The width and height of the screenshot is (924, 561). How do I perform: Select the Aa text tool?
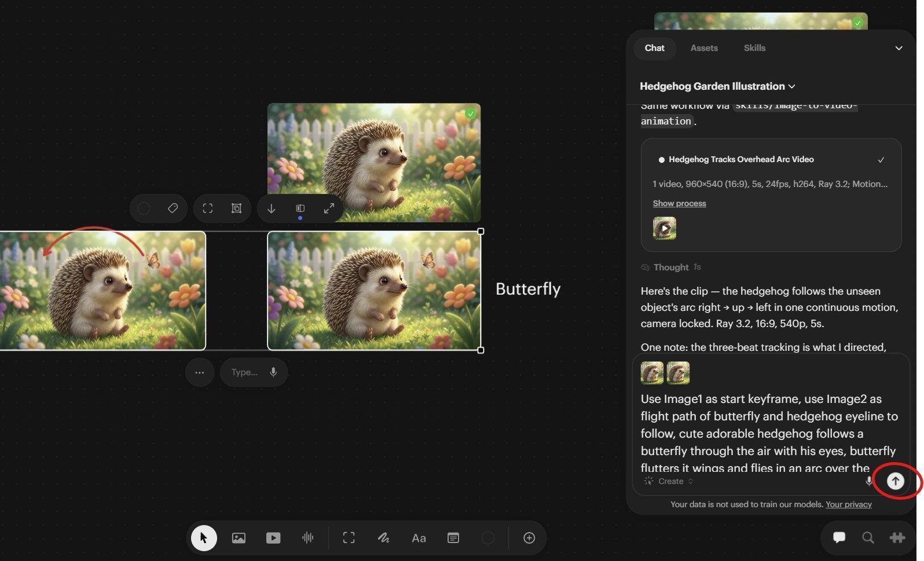[x=419, y=538]
